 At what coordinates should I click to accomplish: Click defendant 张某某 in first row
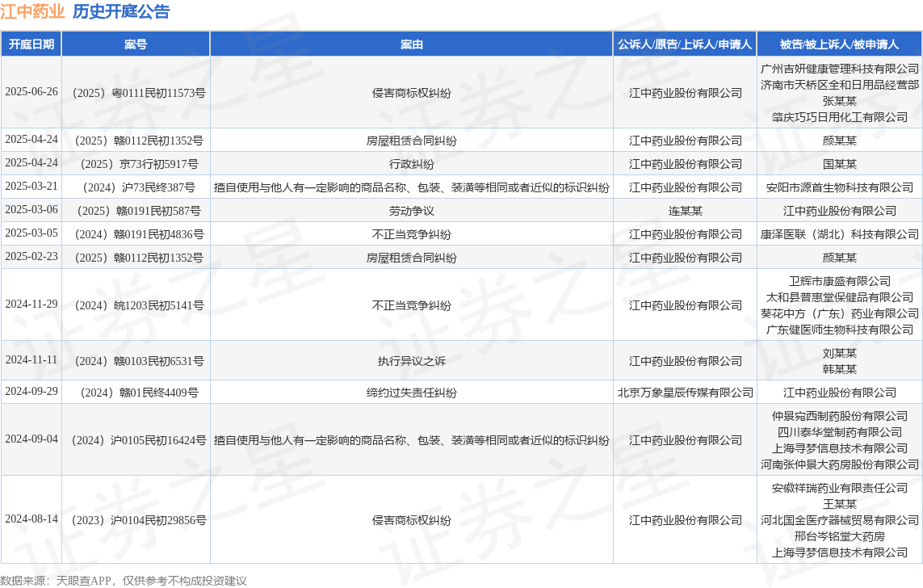click(x=839, y=101)
